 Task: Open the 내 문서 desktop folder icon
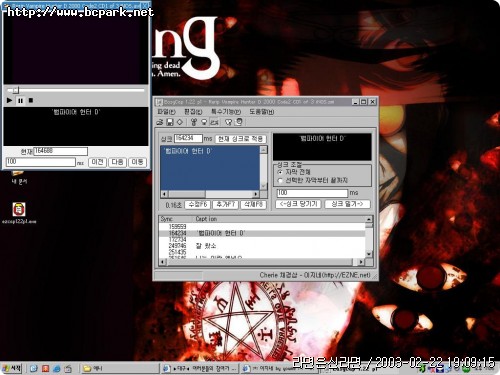(19, 177)
